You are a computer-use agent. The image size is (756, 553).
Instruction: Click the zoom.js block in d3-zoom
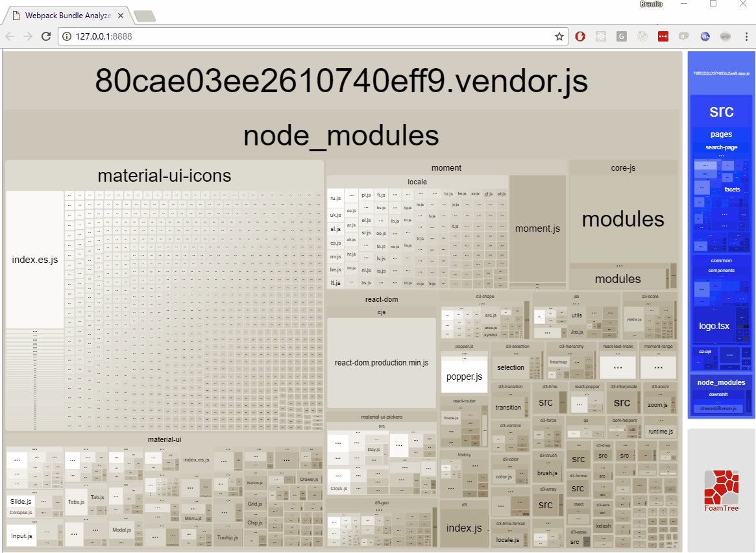657,405
